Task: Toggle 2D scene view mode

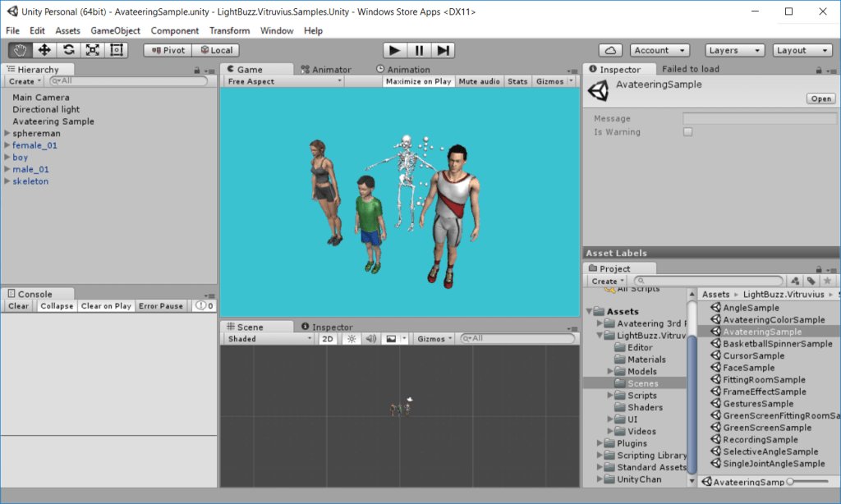Action: pyautogui.click(x=327, y=339)
